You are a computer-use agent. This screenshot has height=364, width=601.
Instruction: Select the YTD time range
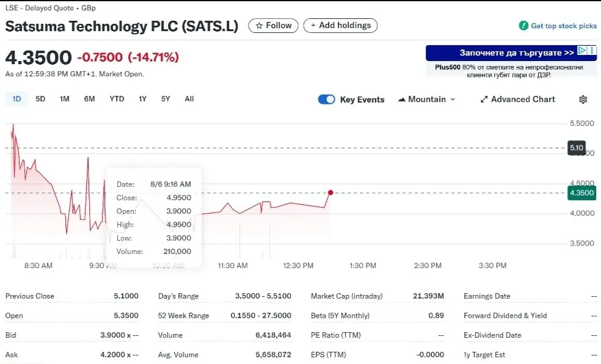pyautogui.click(x=117, y=99)
